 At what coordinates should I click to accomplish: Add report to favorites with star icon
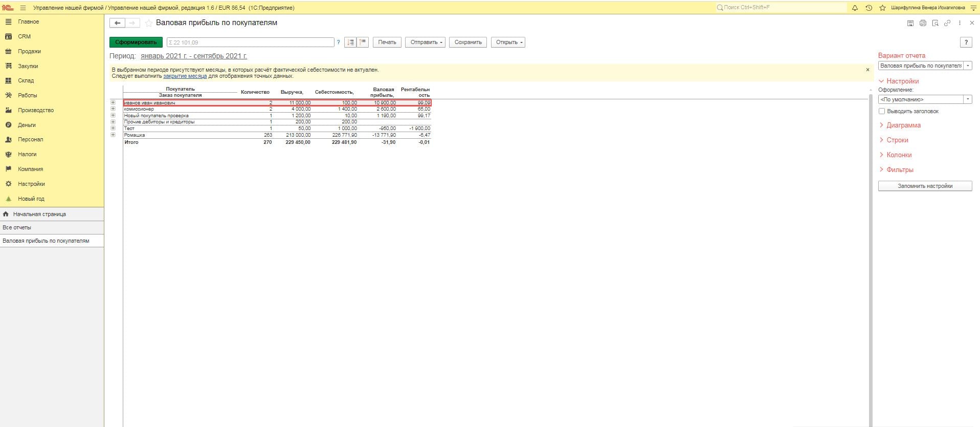[x=149, y=23]
